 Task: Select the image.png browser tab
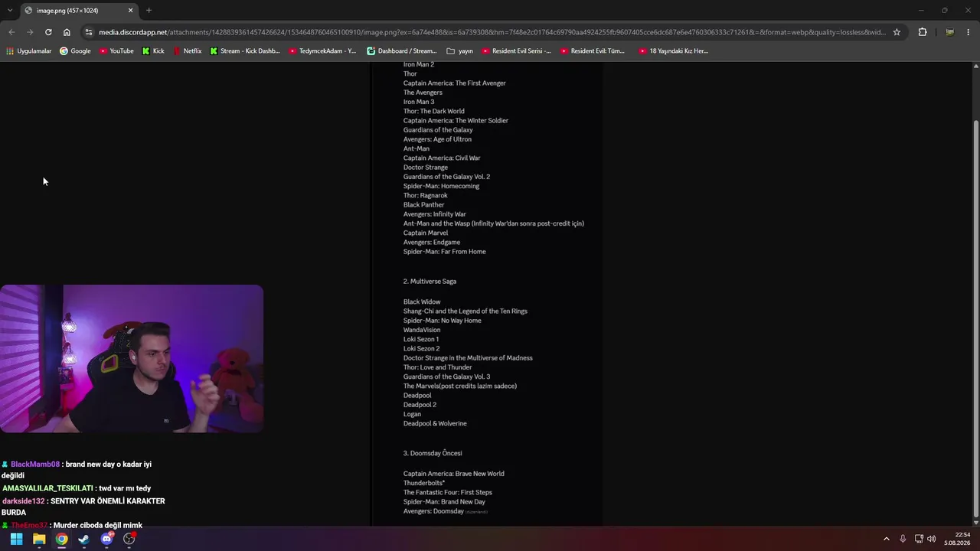pos(79,11)
